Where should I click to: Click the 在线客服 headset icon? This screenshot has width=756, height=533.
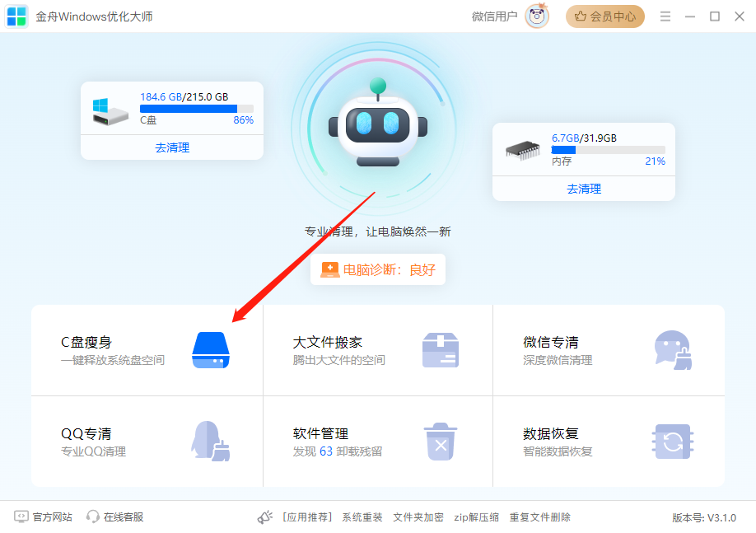(x=92, y=517)
